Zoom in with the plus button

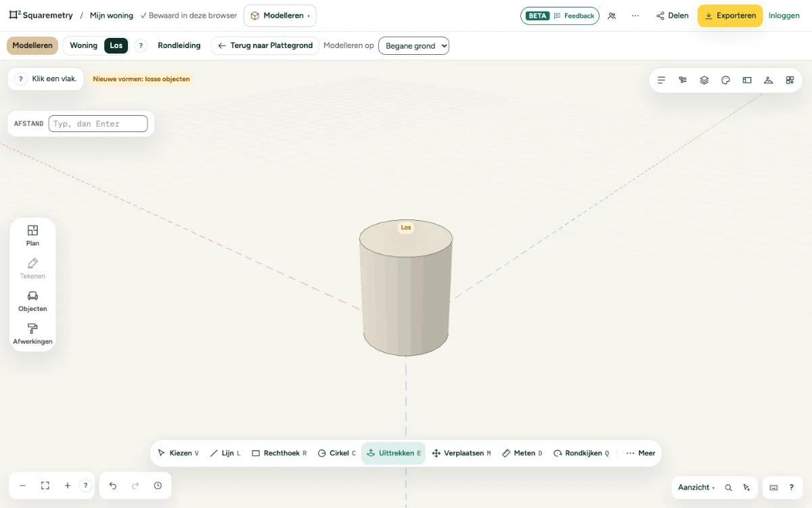tap(68, 486)
